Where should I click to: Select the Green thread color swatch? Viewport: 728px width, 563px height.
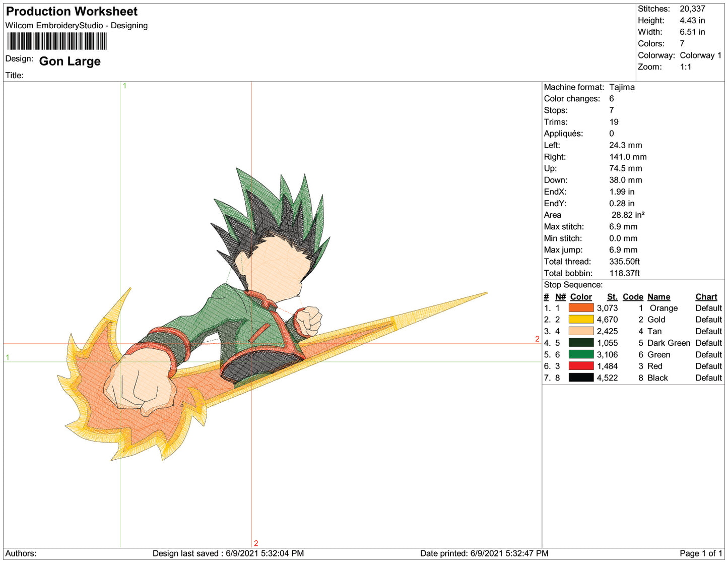(581, 354)
